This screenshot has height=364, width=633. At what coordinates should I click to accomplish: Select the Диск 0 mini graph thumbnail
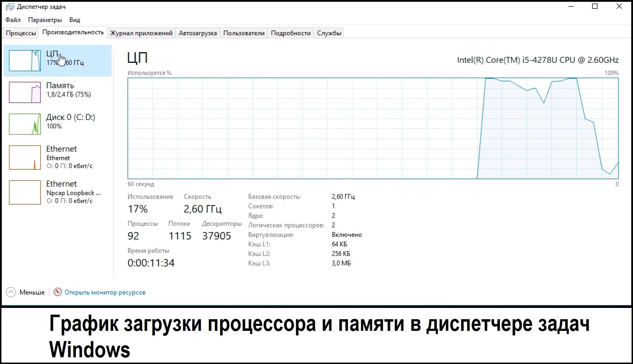[x=25, y=124]
